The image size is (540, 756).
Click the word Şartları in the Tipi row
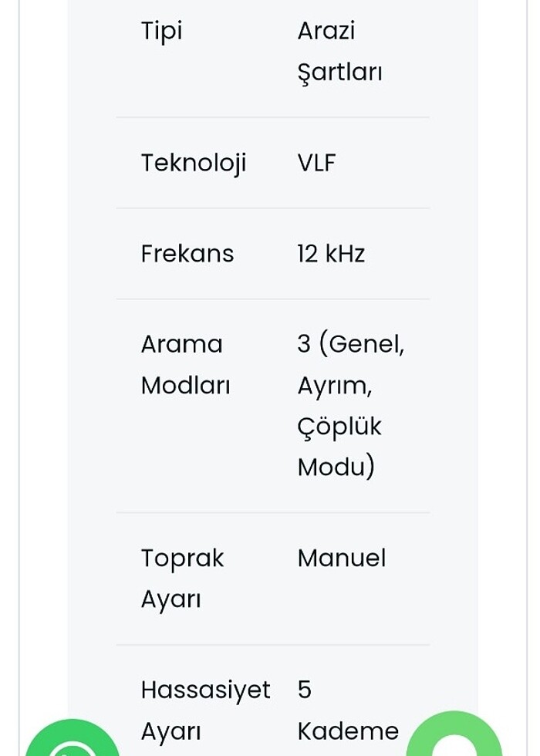339,72
